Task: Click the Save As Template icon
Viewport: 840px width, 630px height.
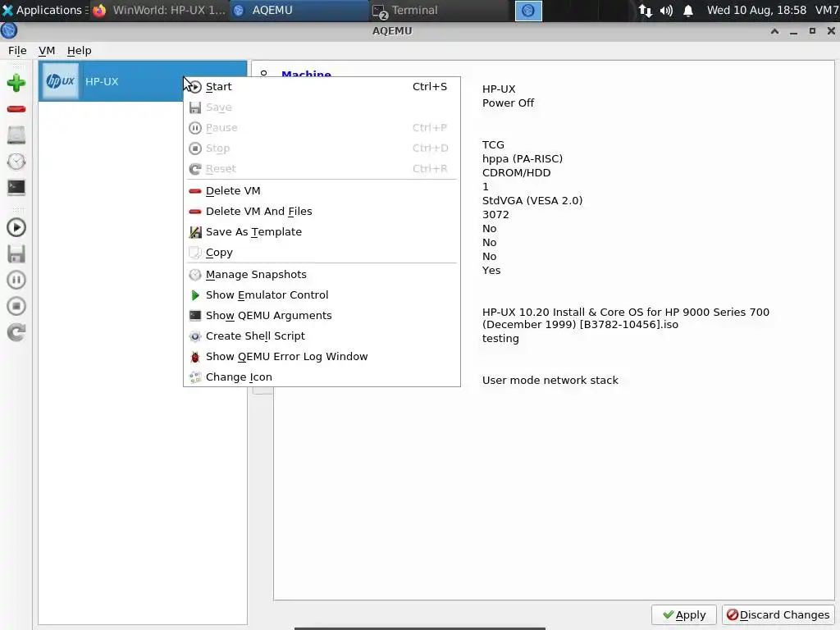Action: [195, 232]
